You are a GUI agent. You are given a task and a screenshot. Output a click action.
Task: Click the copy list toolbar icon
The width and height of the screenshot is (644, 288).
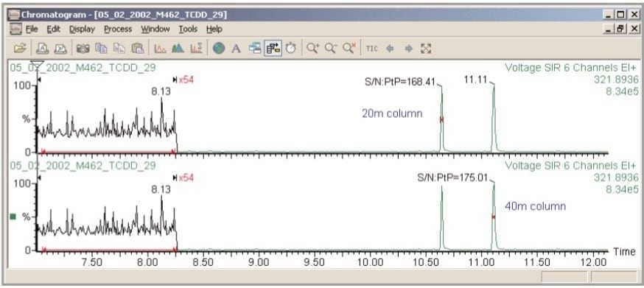click(119, 49)
